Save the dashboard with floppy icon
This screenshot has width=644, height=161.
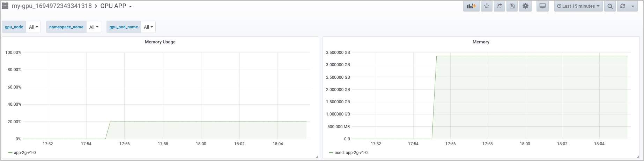(x=512, y=6)
